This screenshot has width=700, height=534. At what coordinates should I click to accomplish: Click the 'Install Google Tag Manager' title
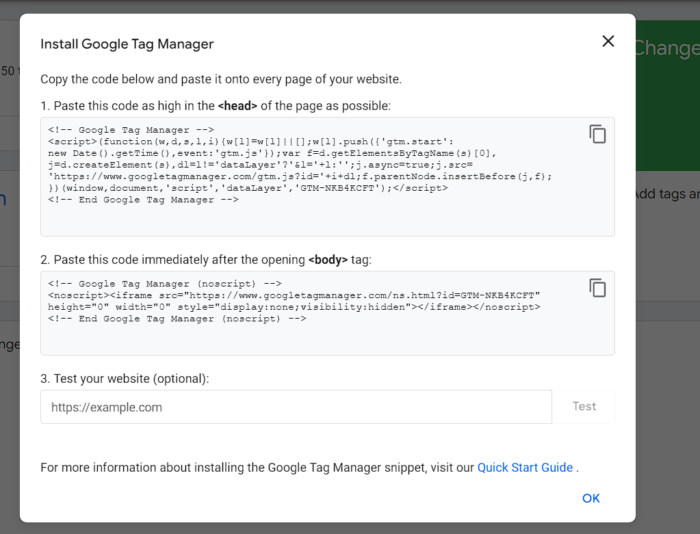pos(127,44)
